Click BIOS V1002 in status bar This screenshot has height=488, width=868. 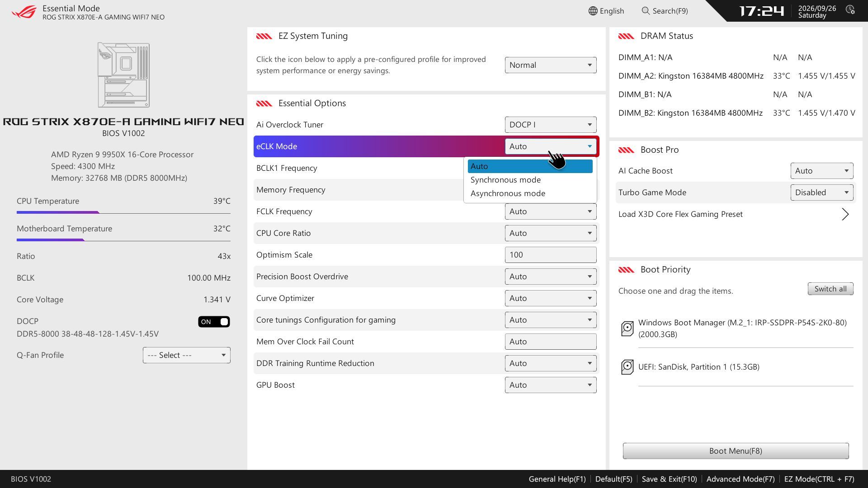tap(31, 479)
